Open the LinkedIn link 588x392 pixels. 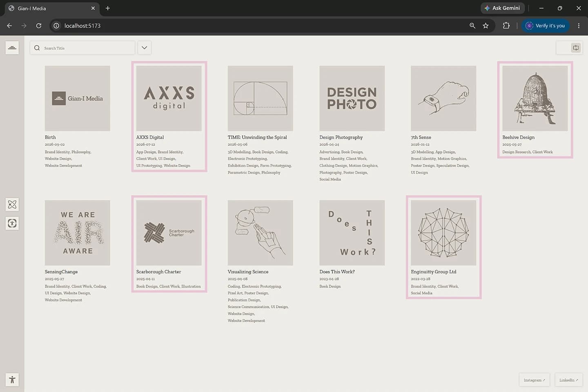click(569, 380)
